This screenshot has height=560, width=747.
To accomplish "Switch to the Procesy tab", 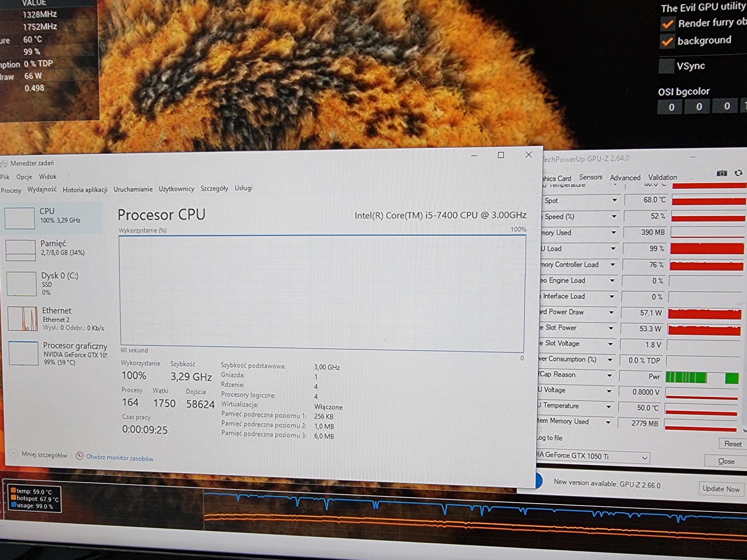I will pos(11,190).
